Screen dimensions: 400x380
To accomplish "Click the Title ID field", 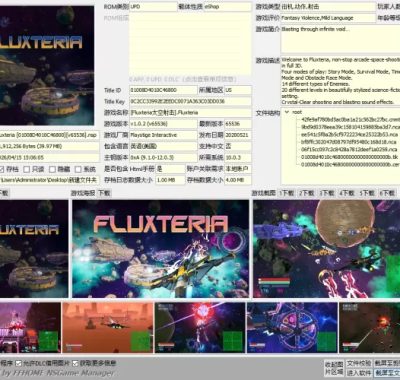I will [163, 90].
